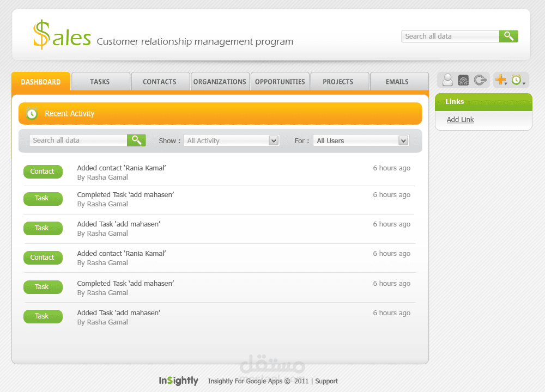Click the Links panel header
Viewport: 545px width, 392px height.
[483, 102]
